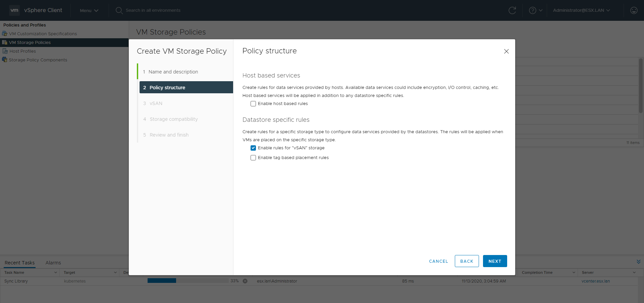644x303 pixels.
Task: Click the Storage Policy Components icon
Action: click(5, 60)
